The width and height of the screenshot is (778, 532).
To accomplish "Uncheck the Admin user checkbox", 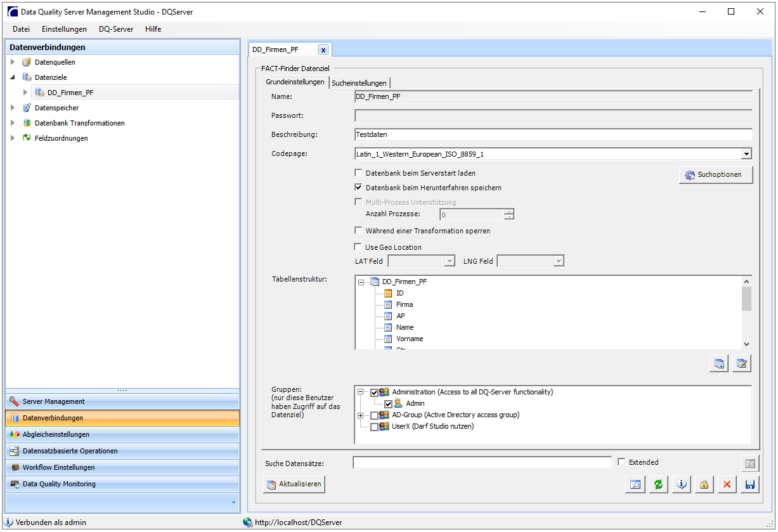I will point(389,404).
